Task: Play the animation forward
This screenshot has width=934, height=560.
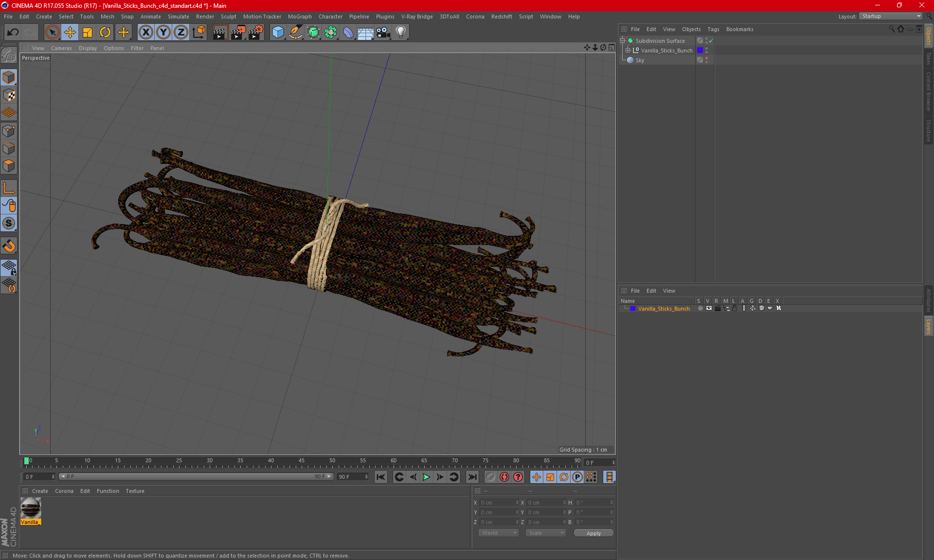Action: point(426,477)
